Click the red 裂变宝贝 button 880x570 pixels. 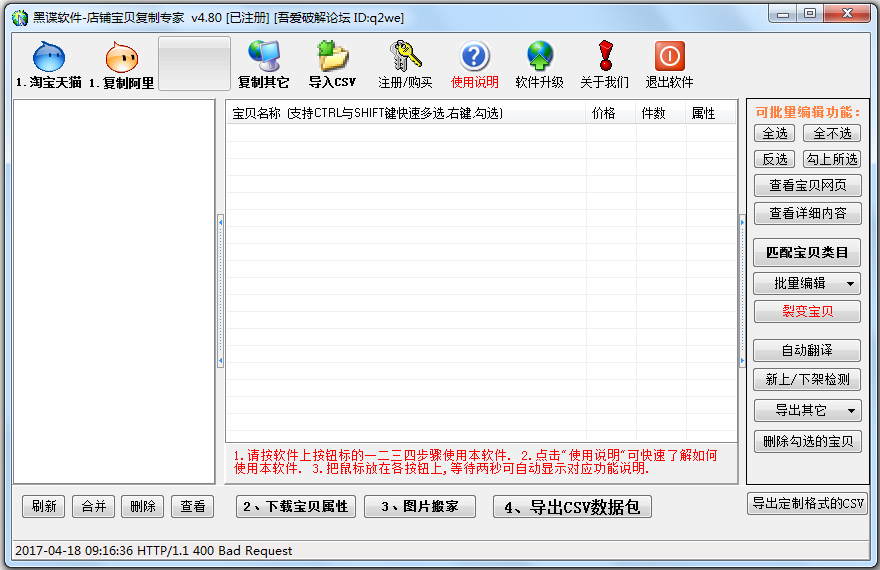(x=806, y=312)
